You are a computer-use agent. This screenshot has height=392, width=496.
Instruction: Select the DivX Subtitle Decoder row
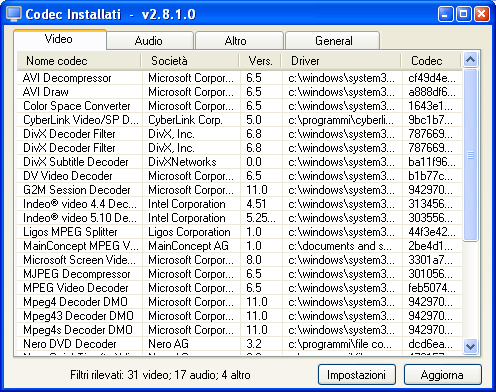coord(239,162)
